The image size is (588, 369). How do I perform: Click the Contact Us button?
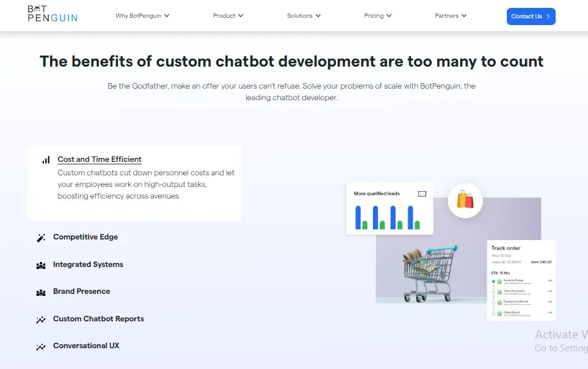click(531, 16)
